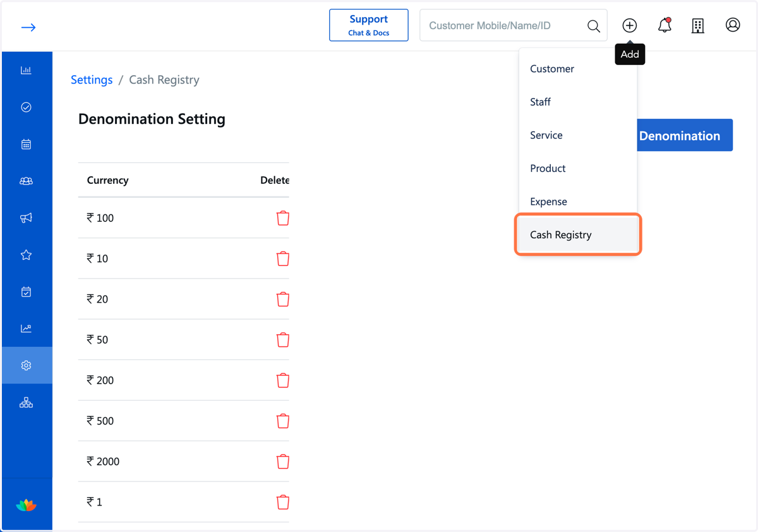The image size is (758, 532).
Task: Open the marketing megaphone sidebar icon
Action: 26,218
